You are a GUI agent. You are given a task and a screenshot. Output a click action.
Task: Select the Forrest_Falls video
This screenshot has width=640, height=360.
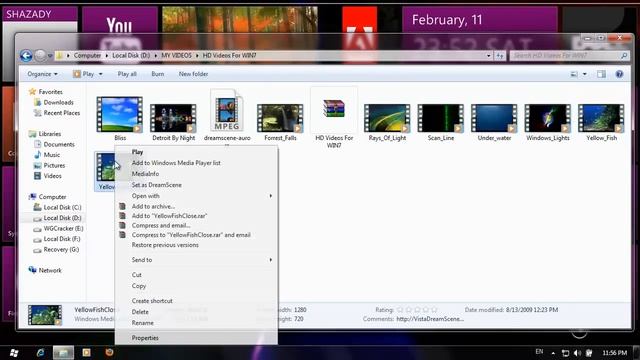pos(280,122)
